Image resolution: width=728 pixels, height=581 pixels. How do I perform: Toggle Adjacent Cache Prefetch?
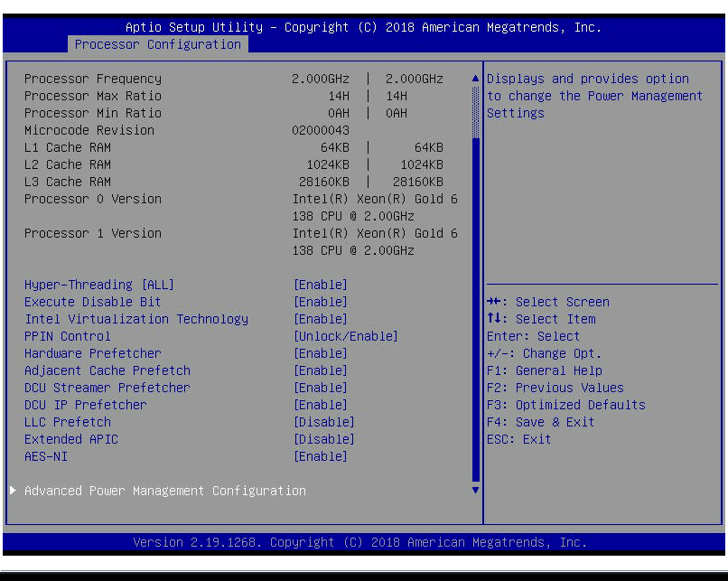pos(107,370)
